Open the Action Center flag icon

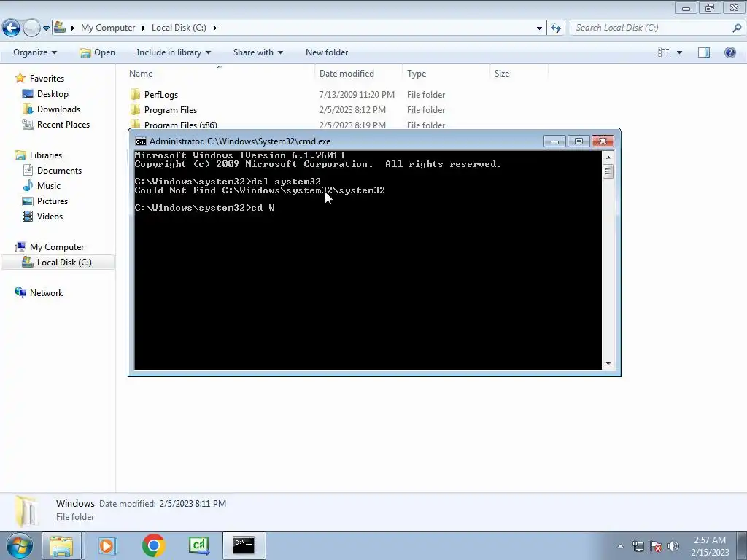tap(656, 546)
